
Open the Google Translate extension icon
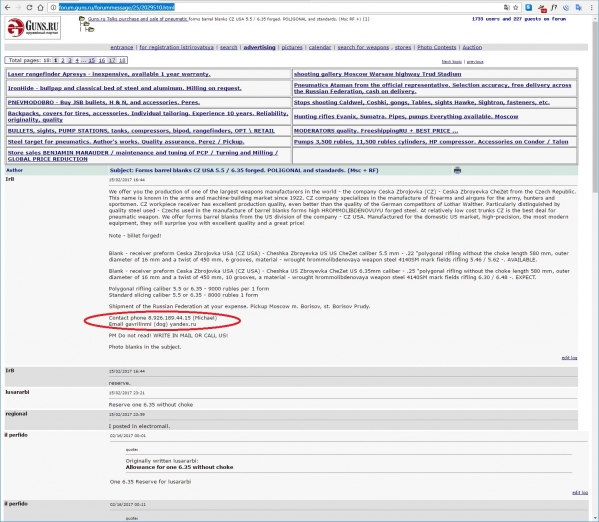(579, 7)
